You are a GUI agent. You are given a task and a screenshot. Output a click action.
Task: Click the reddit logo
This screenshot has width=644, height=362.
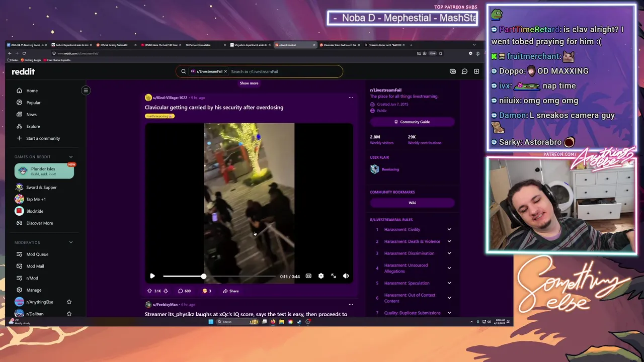point(23,71)
